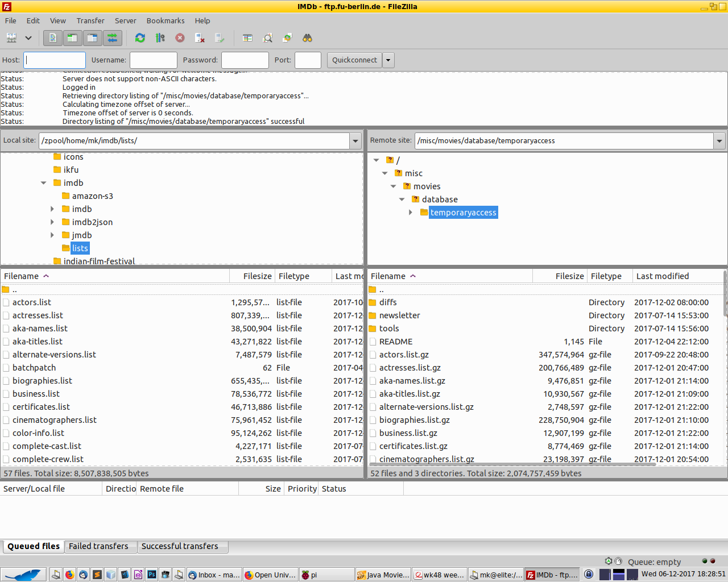Switch to the Inbox mail taskbar window
Image resolution: width=728 pixels, height=582 pixels.
(x=214, y=575)
